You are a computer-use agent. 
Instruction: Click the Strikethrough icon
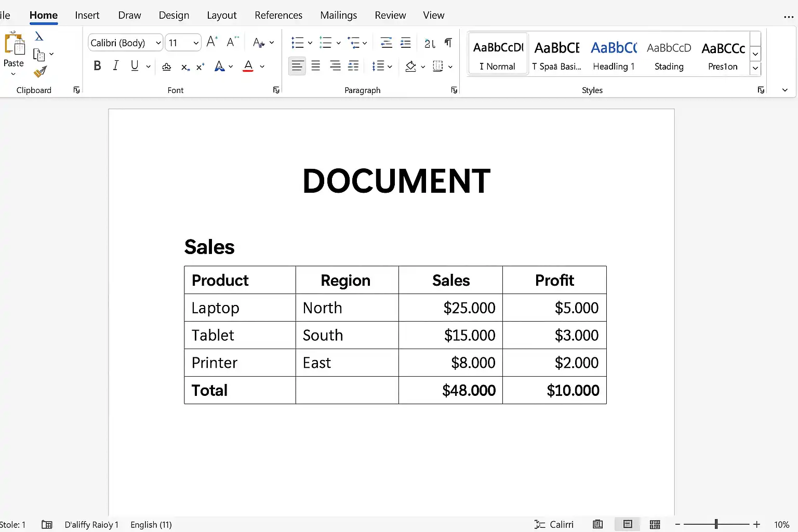[167, 66]
